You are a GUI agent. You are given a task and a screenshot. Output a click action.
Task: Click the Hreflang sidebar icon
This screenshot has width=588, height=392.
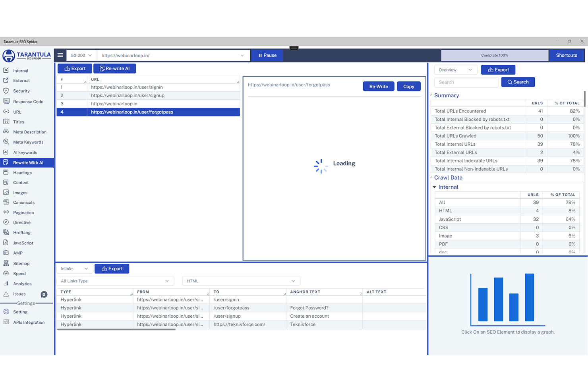[x=6, y=232]
